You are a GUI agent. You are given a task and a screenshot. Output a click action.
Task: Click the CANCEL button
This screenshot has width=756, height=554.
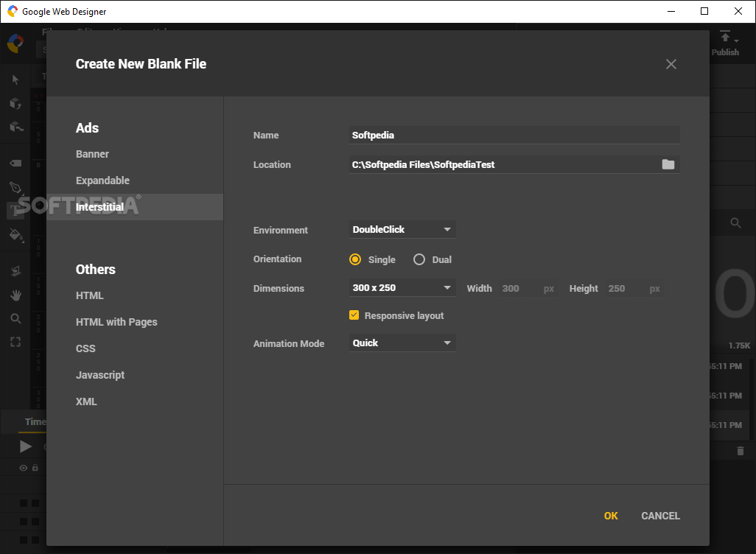[x=660, y=516]
